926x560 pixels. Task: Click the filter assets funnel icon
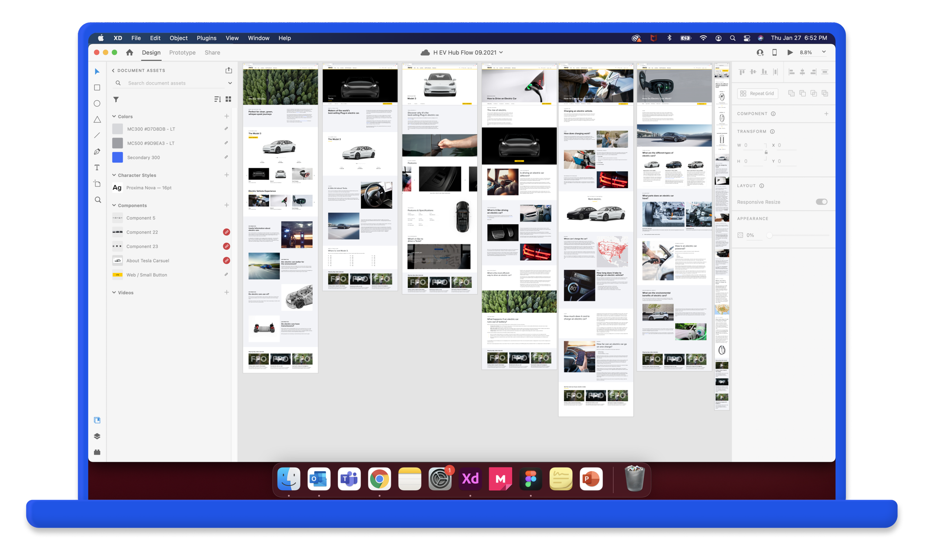point(116,99)
